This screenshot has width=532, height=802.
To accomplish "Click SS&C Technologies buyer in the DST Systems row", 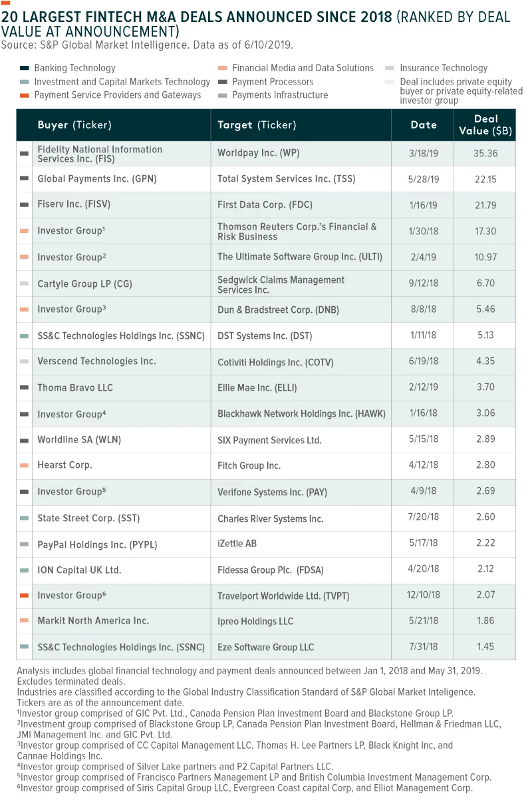I will pos(121,336).
